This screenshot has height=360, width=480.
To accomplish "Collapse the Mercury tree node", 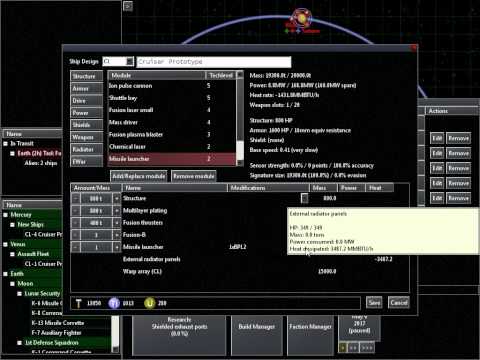I will click(5, 215).
